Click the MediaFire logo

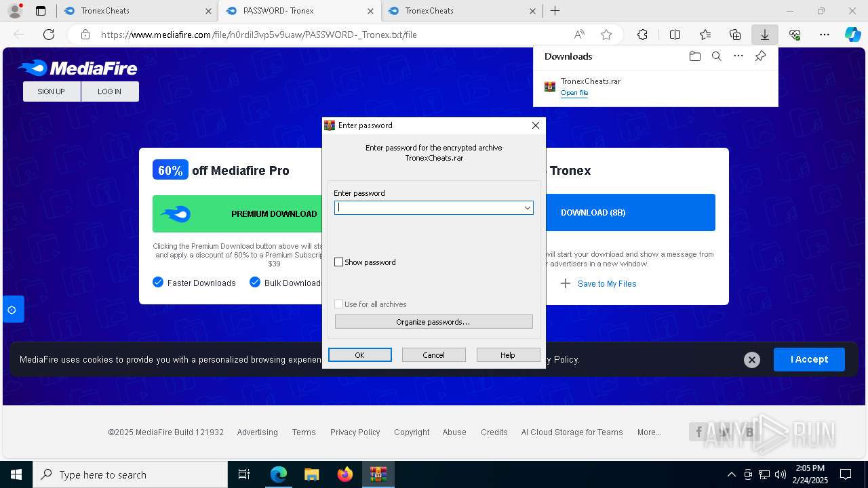77,68
